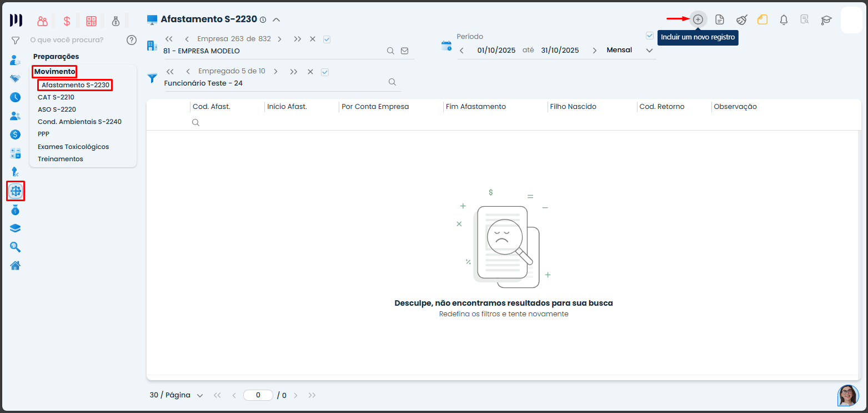Click the help question mark icon
Screen dimensions: 868x413
pyautogui.click(x=132, y=40)
